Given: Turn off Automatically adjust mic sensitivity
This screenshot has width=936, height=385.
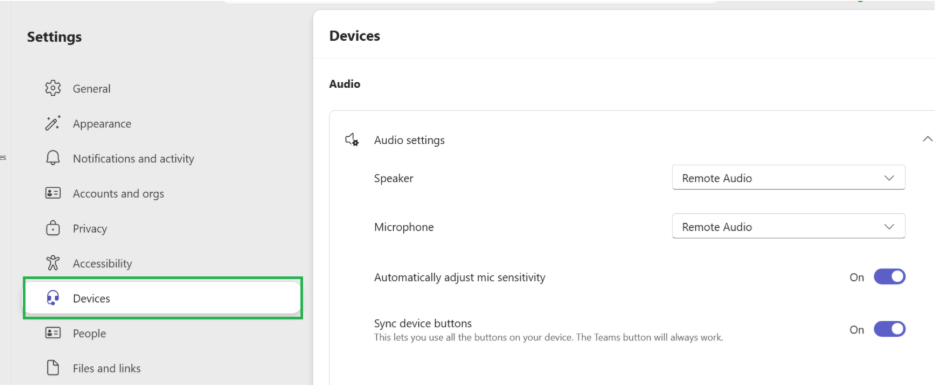Looking at the screenshot, I should click(x=889, y=277).
